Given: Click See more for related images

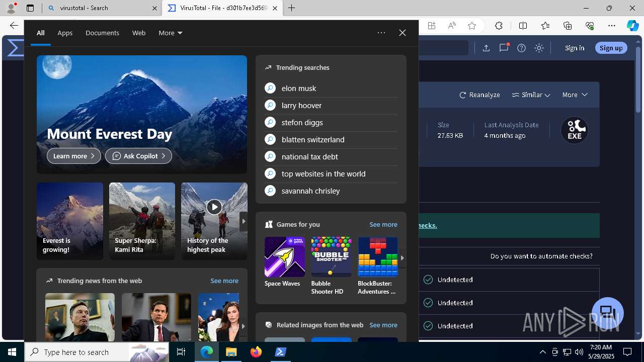Looking at the screenshot, I should click(383, 325).
